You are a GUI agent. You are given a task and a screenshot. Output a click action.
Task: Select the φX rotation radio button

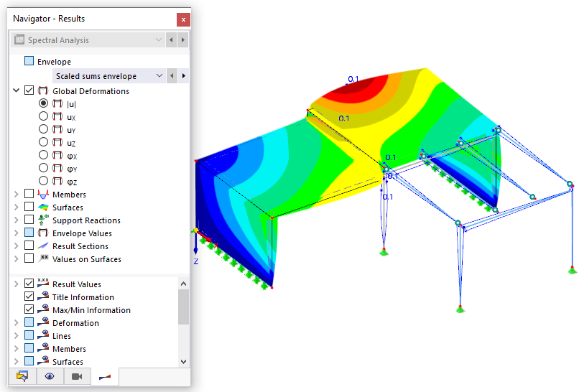pos(43,155)
